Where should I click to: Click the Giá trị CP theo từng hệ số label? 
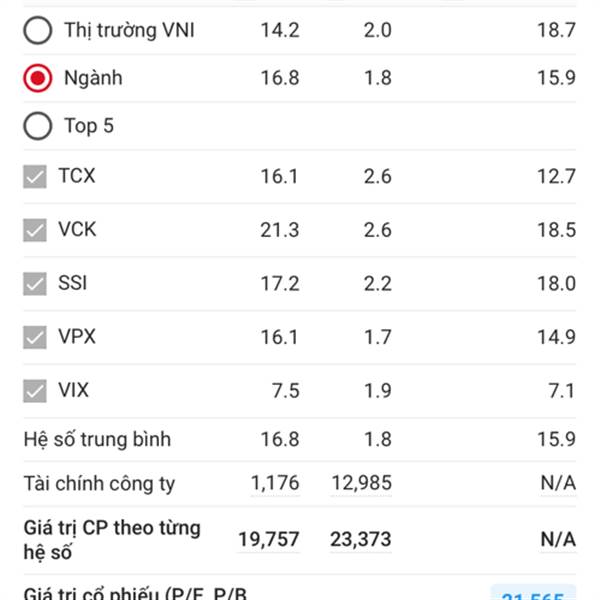coord(112,539)
